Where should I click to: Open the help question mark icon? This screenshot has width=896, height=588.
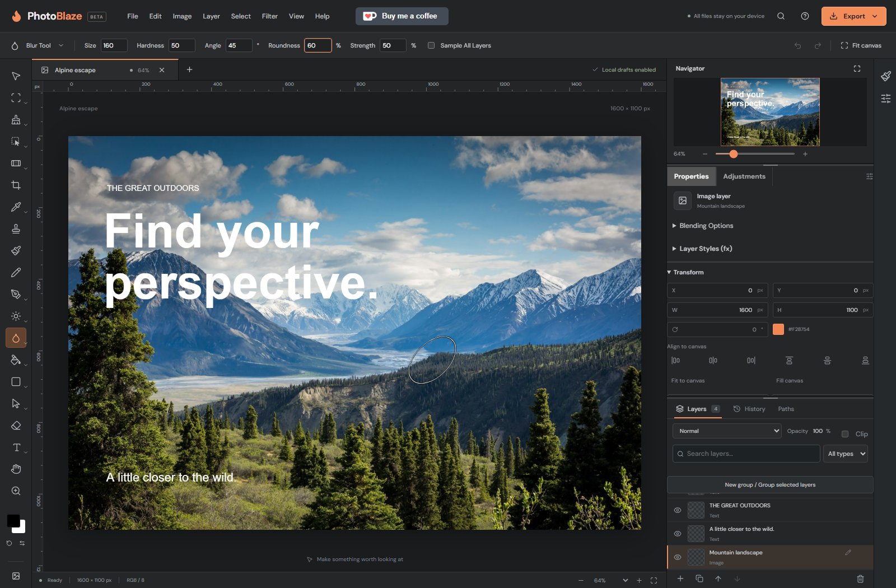click(805, 16)
